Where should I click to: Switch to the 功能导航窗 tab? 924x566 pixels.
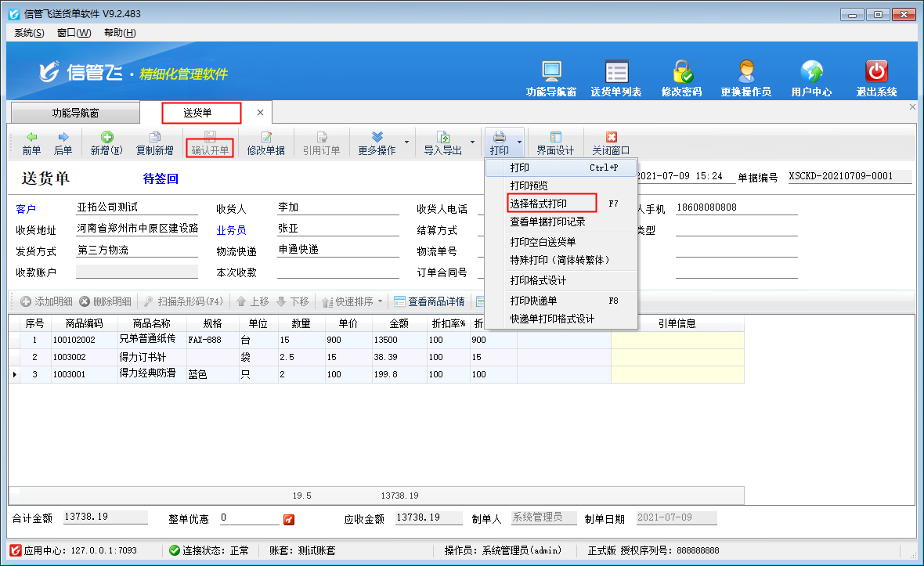pos(75,113)
